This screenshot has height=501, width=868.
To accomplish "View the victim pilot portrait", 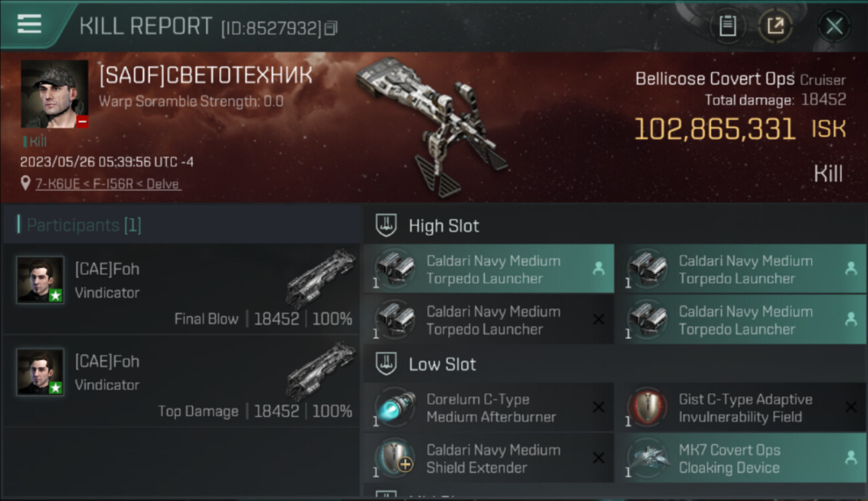I will (55, 94).
